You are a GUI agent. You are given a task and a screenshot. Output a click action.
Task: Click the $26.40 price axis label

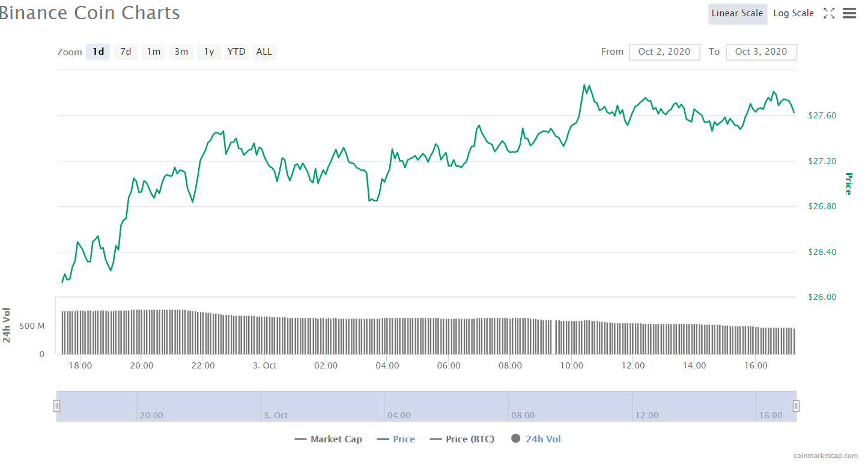point(822,252)
